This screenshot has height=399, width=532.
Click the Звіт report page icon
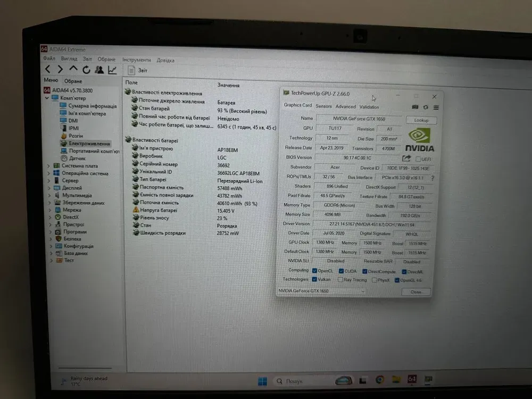[x=131, y=71]
